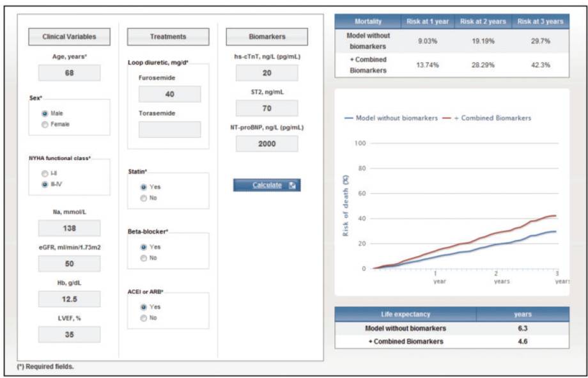Image resolution: width=588 pixels, height=378 pixels.
Task: Click the Furosemide dose field
Action: coord(169,94)
